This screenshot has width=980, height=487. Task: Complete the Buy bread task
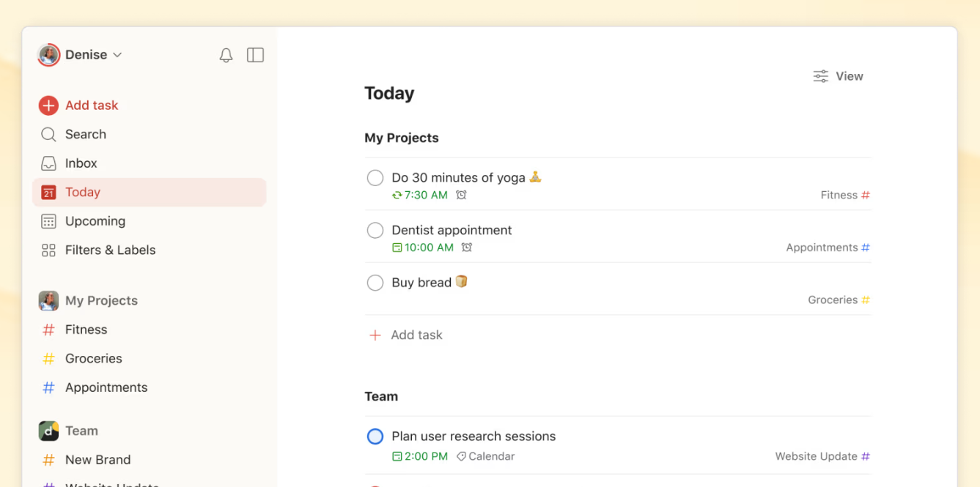[x=375, y=283]
